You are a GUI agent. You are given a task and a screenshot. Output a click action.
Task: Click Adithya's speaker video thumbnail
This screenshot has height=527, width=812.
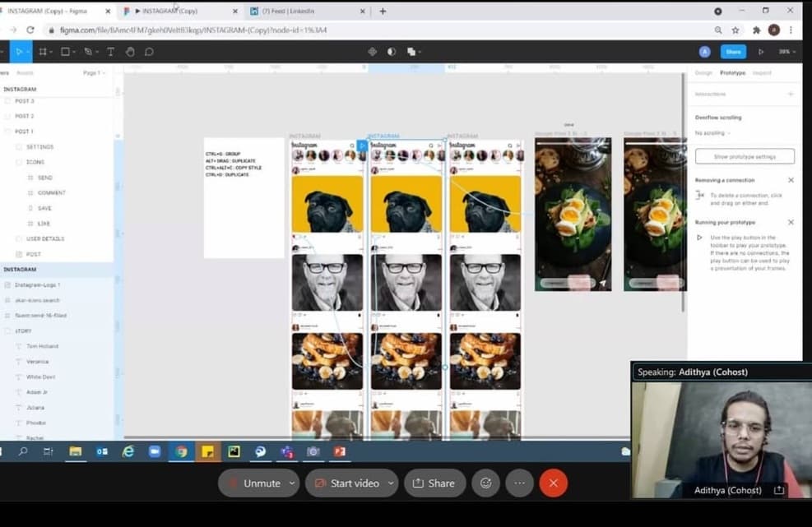pos(722,440)
